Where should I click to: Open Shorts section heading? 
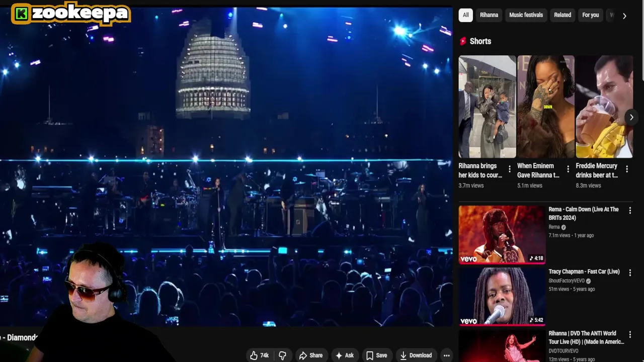(x=480, y=41)
